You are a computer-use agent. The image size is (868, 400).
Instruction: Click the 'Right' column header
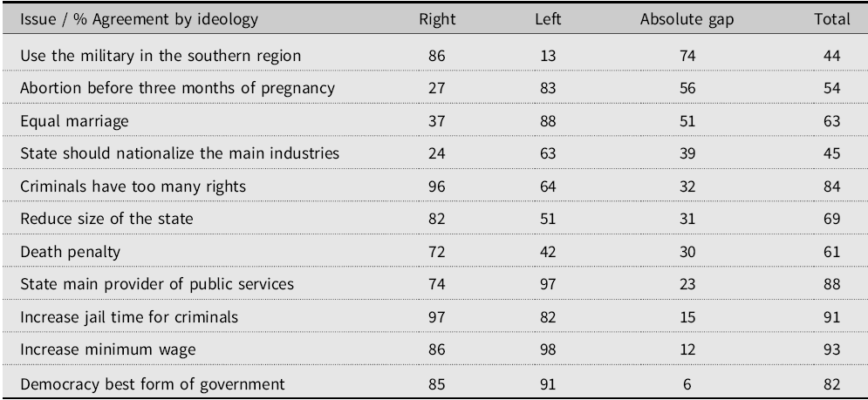(437, 20)
